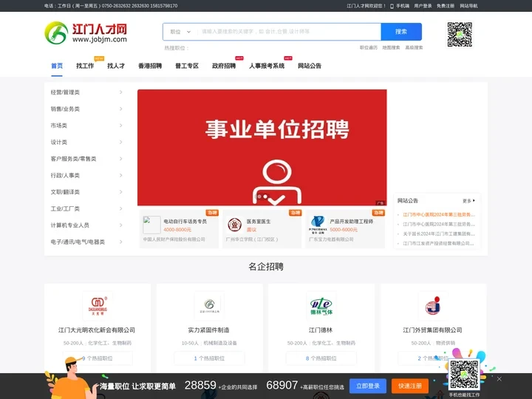
Task: Expand the 计算机专业人员 category chevron
Action: 120,225
